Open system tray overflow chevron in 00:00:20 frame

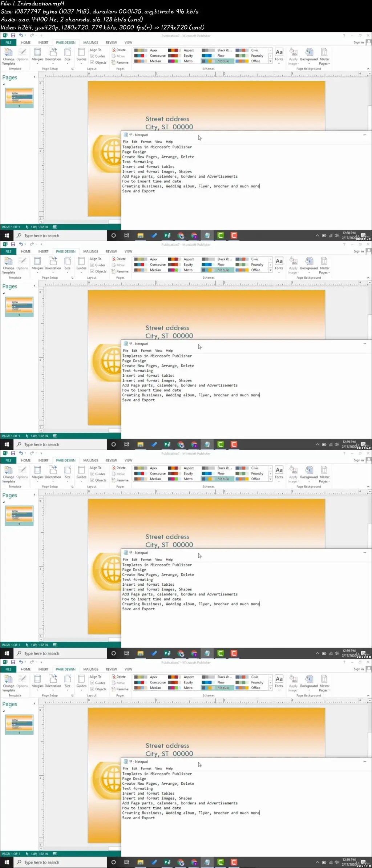317,235
